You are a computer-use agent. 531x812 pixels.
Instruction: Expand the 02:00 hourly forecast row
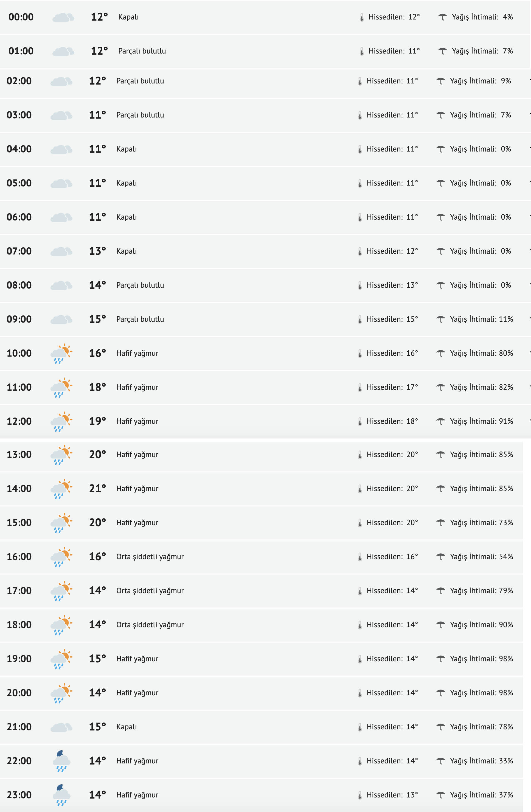click(530, 81)
